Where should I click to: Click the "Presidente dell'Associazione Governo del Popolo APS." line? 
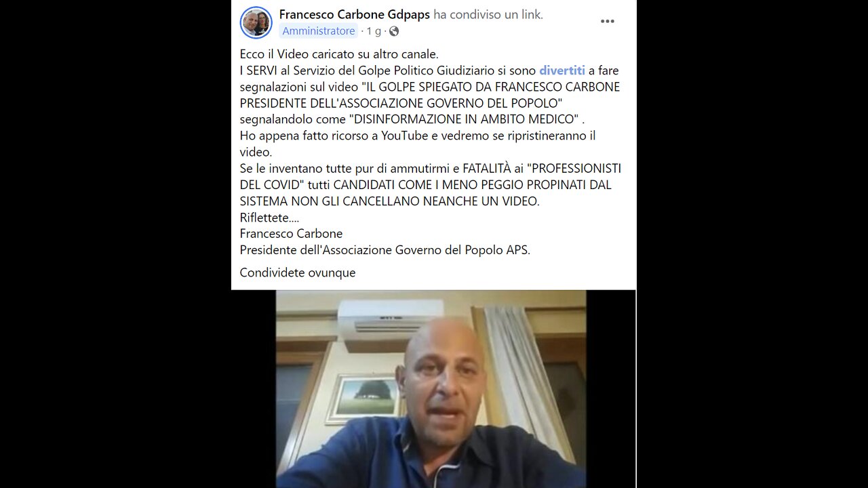click(385, 249)
